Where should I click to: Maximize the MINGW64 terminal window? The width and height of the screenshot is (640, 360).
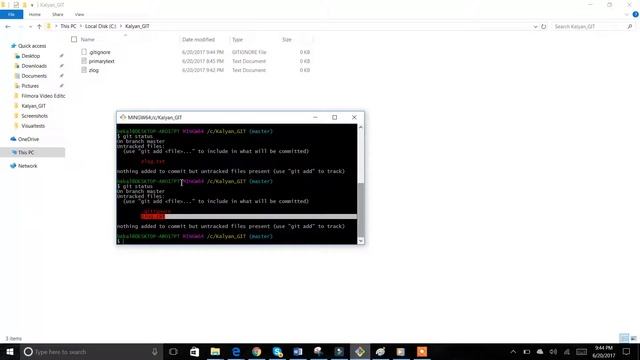(335, 117)
